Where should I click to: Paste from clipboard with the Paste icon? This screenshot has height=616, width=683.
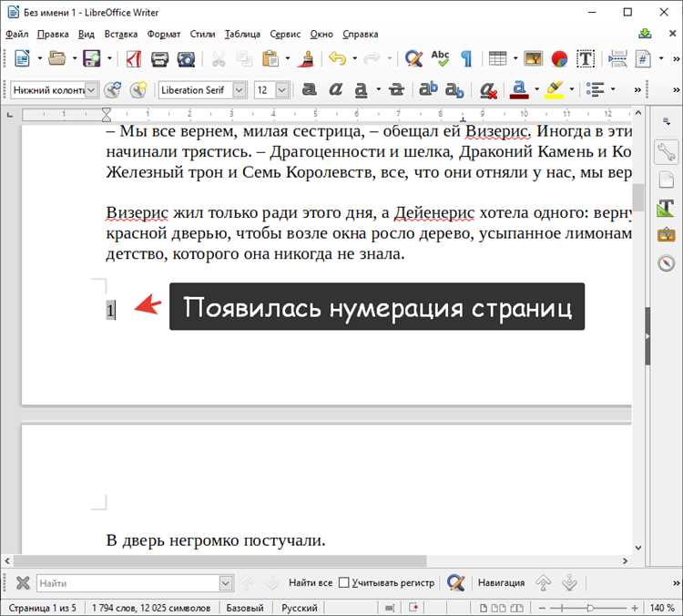[270, 58]
